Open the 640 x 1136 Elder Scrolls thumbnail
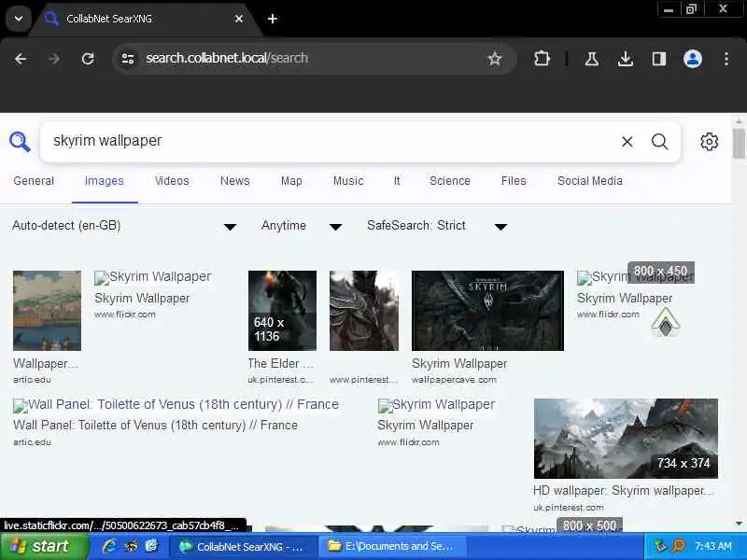Viewport: 747px width, 560px height. tap(282, 311)
